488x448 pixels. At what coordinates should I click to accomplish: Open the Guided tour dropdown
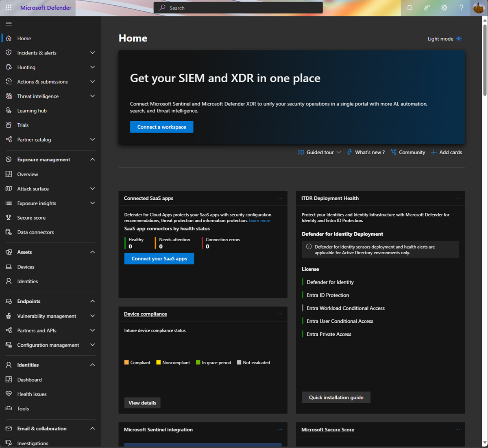(x=319, y=152)
